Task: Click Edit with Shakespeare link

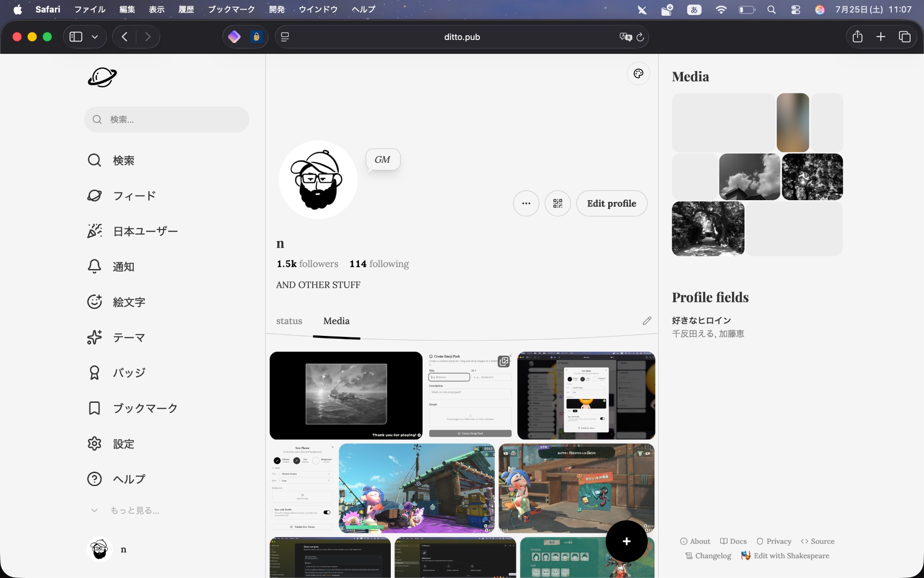Action: [785, 556]
